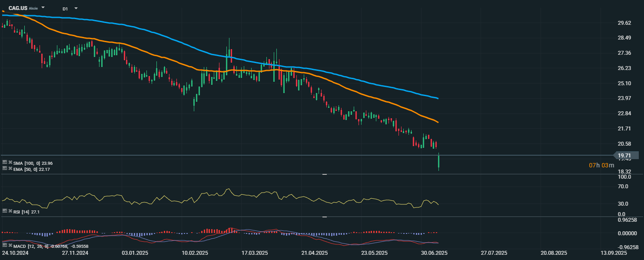The image size is (644, 260).
Task: Click the 27.07.2025 date axis label
Action: pyautogui.click(x=495, y=253)
